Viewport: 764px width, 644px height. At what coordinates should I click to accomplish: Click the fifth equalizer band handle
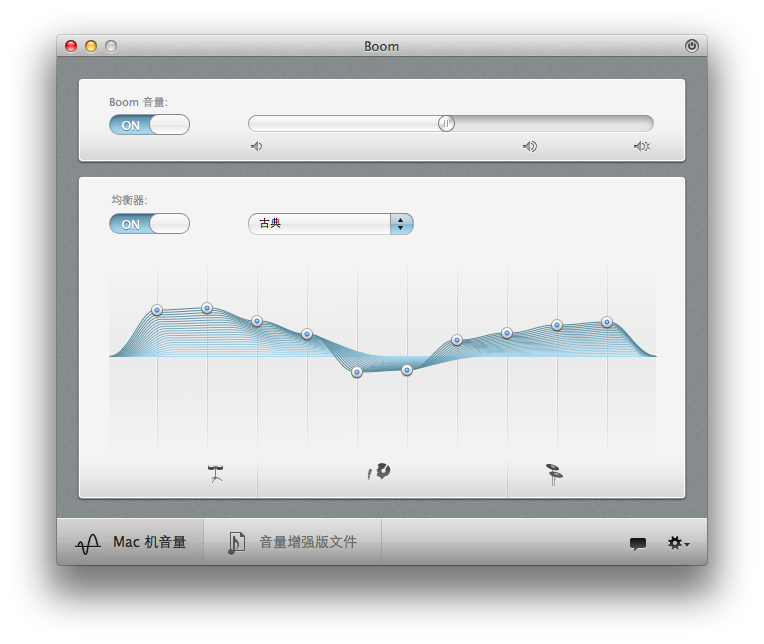(357, 372)
